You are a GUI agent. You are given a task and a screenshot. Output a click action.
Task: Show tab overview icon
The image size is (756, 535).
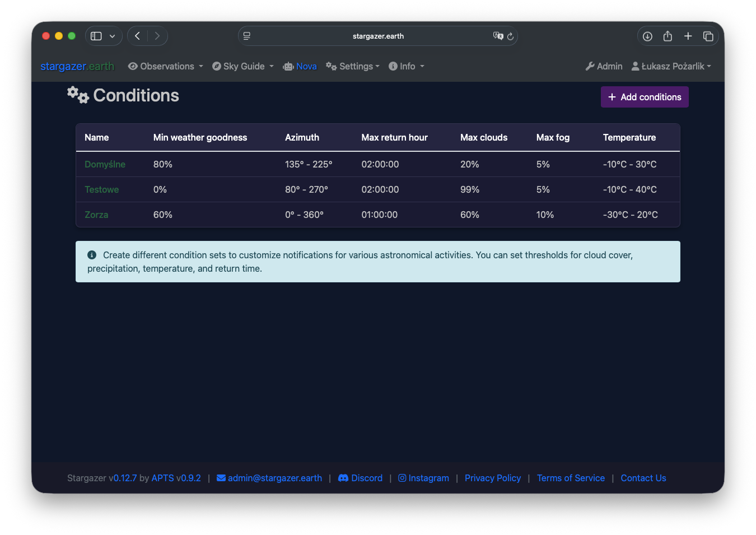(x=708, y=36)
